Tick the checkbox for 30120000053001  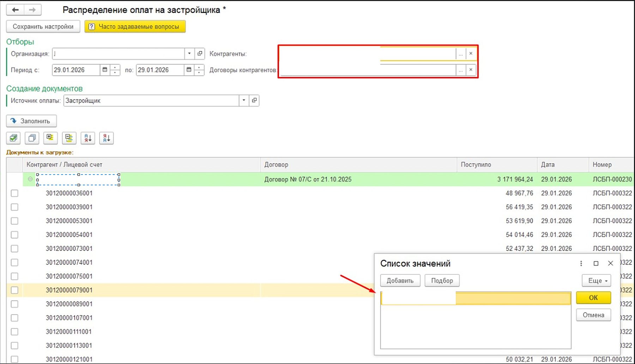14,221
